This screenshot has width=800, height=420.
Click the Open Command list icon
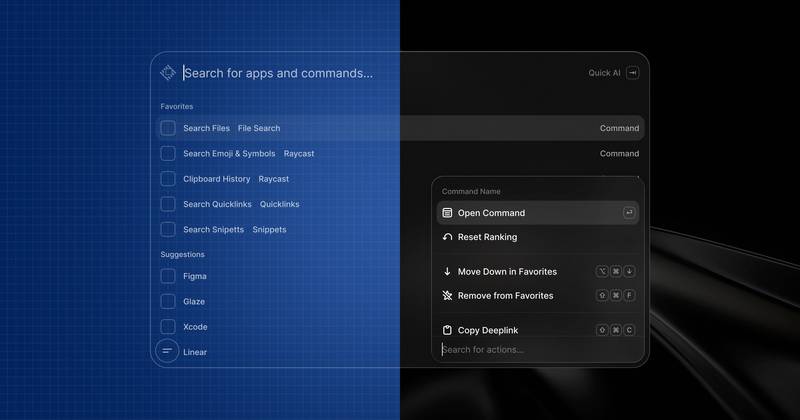(447, 213)
